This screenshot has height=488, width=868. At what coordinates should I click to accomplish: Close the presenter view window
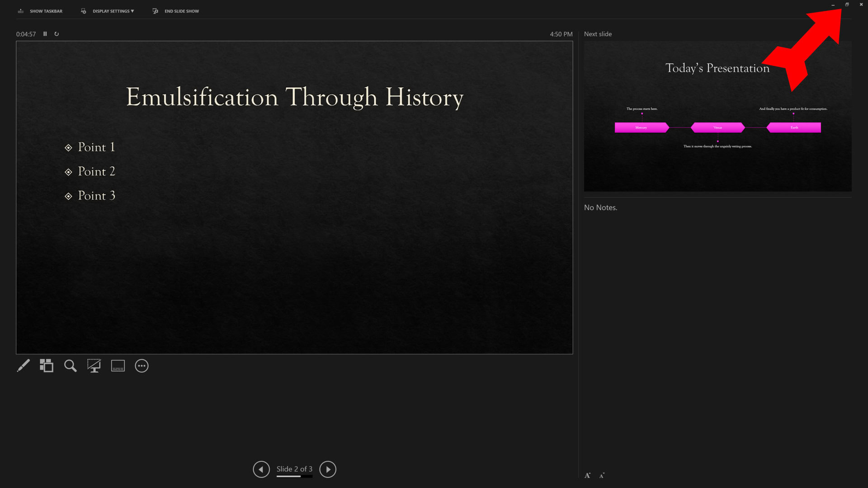861,5
